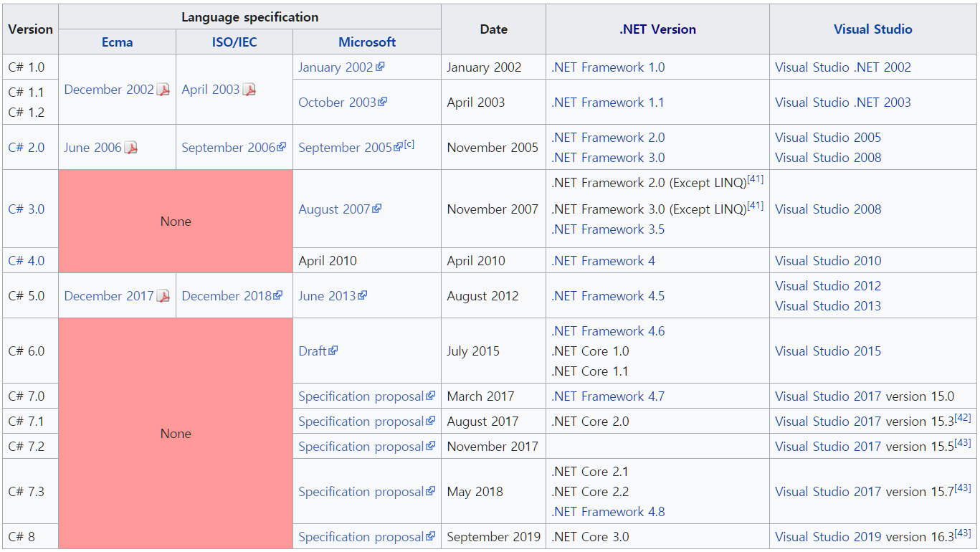
Task: Open the Visual Studio 2019 link
Action: tap(828, 537)
